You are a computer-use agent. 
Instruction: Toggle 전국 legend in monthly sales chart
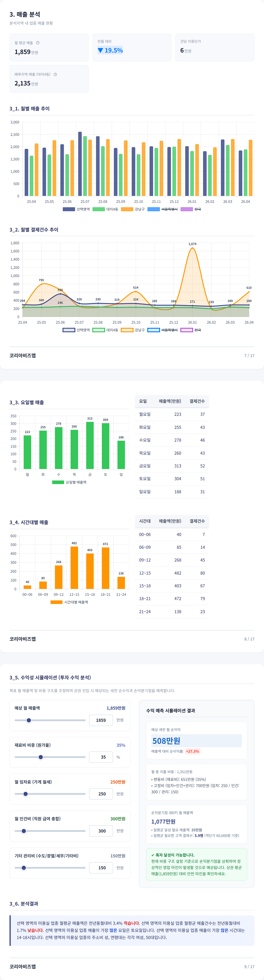pyautogui.click(x=191, y=209)
